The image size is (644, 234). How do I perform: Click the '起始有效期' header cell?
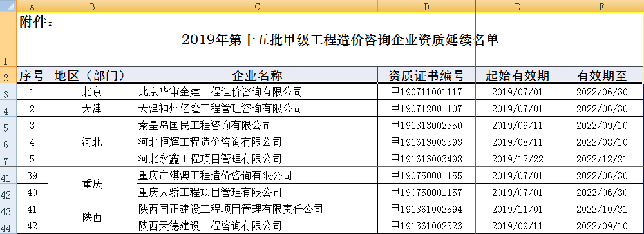click(x=518, y=75)
